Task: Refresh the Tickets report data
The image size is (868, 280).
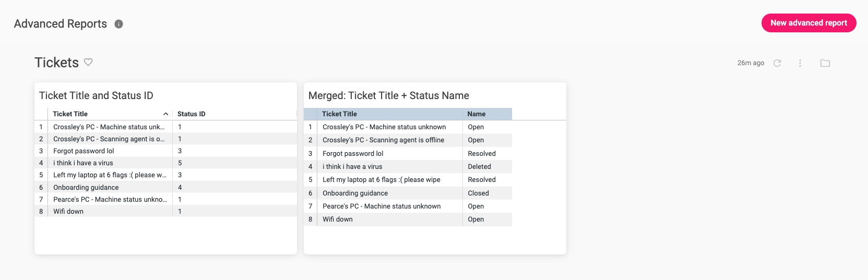Action: 777,63
